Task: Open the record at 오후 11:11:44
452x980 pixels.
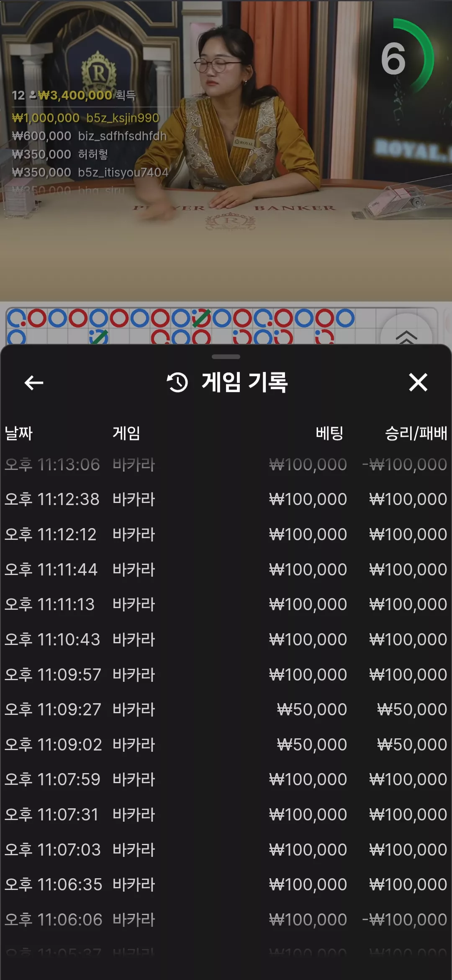Action: (x=226, y=570)
